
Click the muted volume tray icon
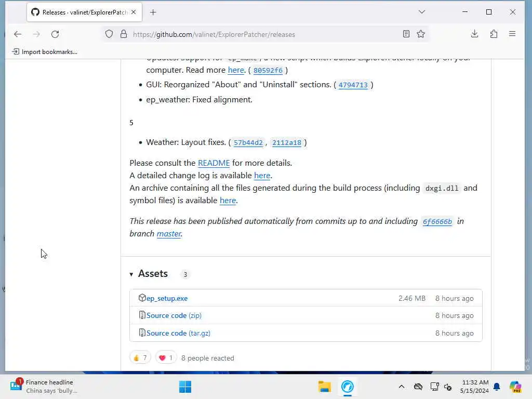pyautogui.click(x=448, y=387)
